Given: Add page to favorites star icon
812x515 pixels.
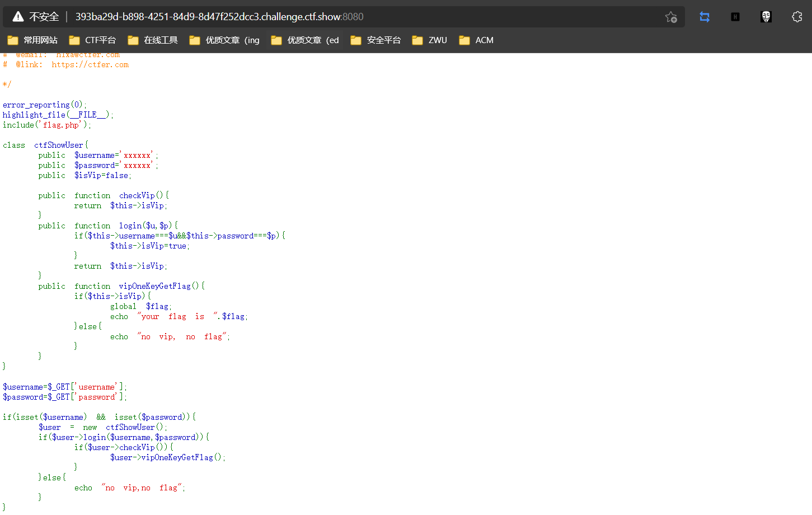Looking at the screenshot, I should coord(671,17).
